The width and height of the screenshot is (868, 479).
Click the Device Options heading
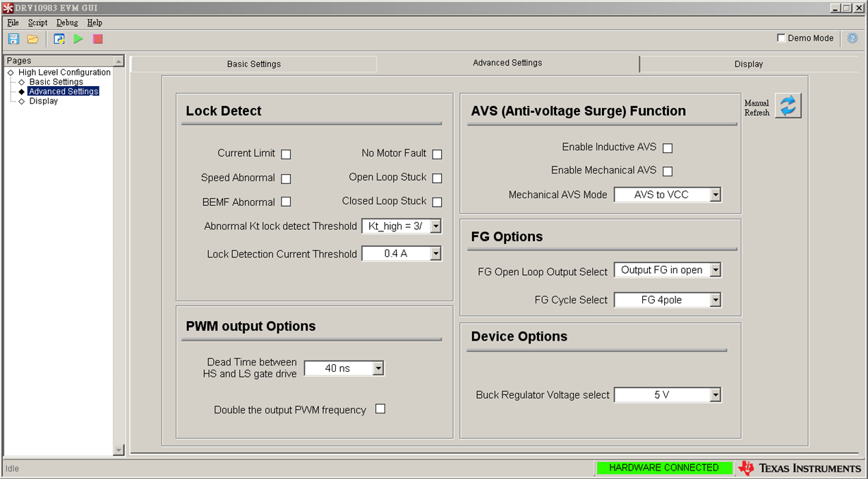point(519,336)
